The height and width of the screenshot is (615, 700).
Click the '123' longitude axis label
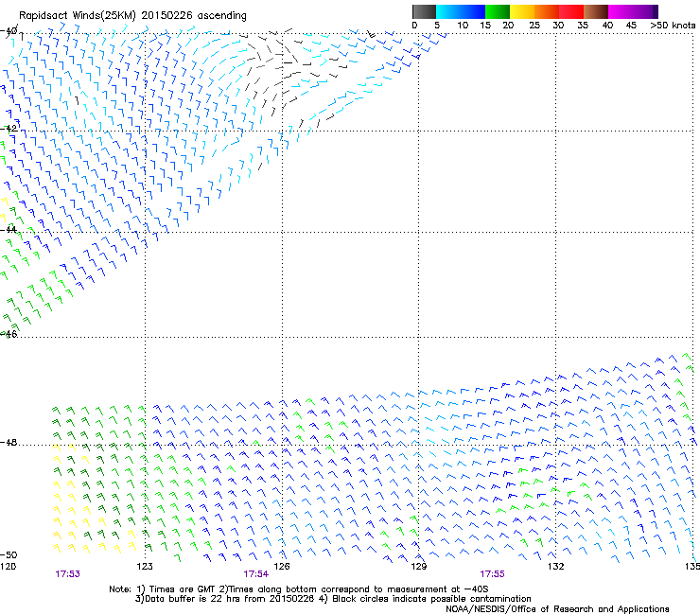(145, 567)
